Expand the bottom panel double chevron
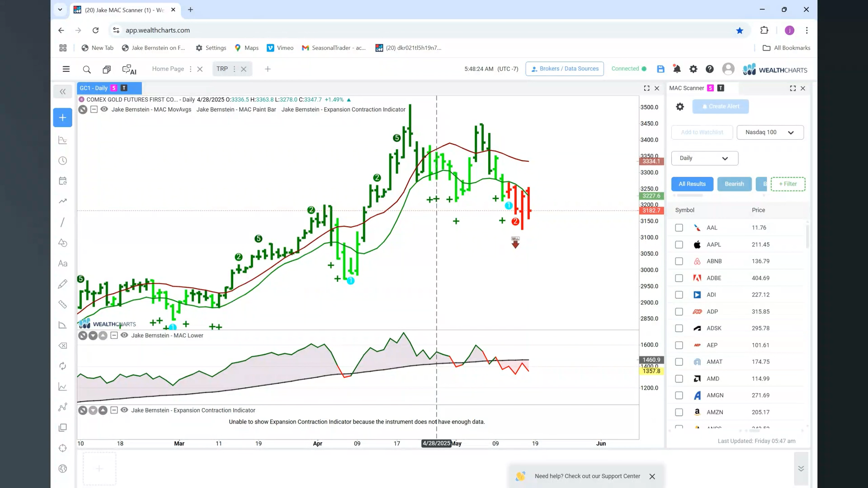The height and width of the screenshot is (488, 868). click(801, 469)
